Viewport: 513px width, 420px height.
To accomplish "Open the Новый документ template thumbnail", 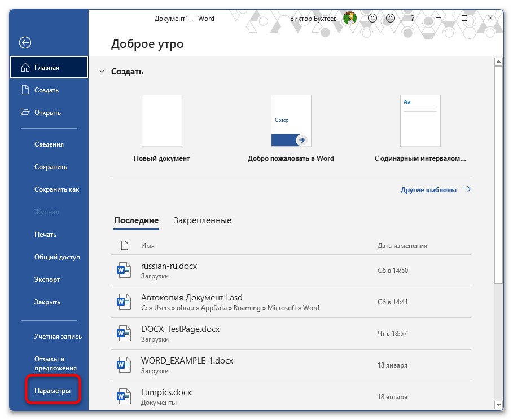I will click(161, 120).
